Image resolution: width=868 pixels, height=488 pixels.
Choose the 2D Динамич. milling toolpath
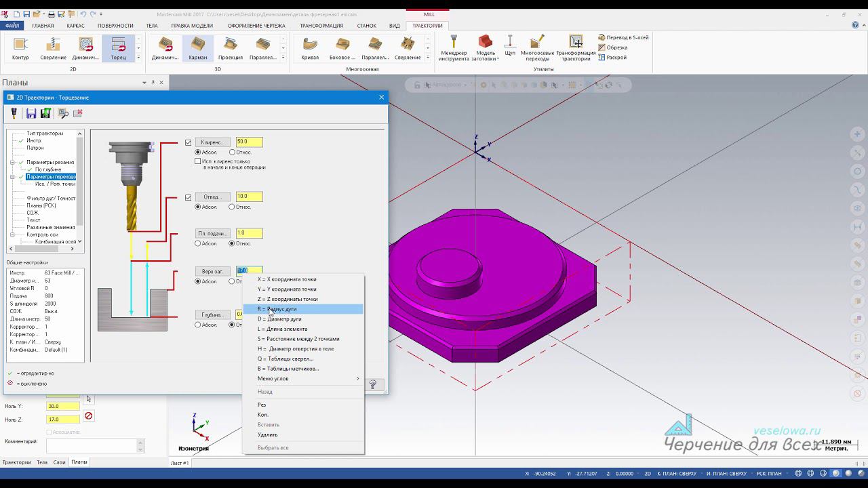85,49
